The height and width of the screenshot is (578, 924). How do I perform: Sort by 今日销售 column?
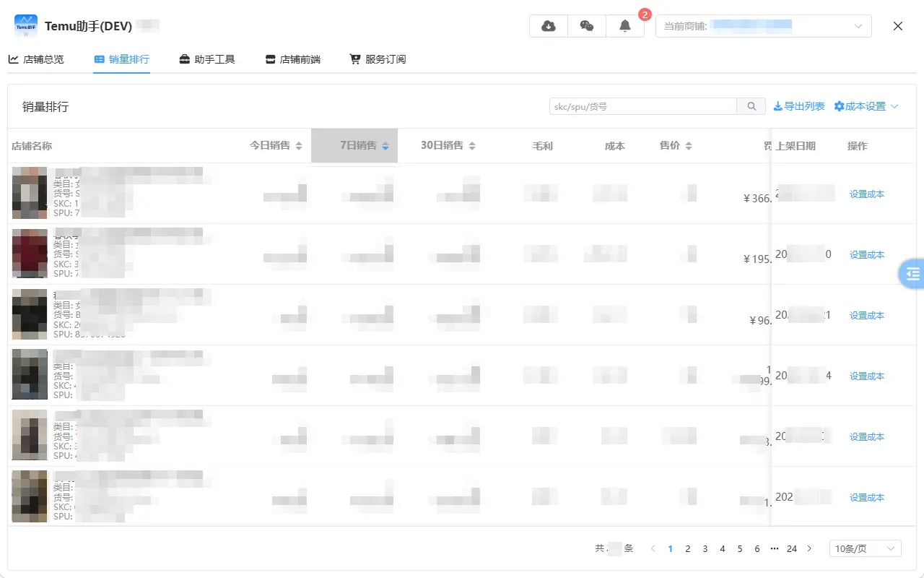click(276, 146)
